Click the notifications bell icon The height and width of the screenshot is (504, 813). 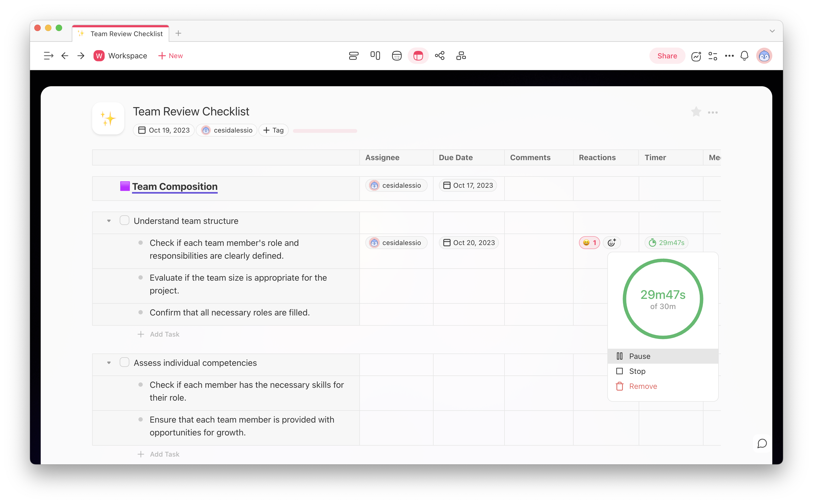click(744, 56)
